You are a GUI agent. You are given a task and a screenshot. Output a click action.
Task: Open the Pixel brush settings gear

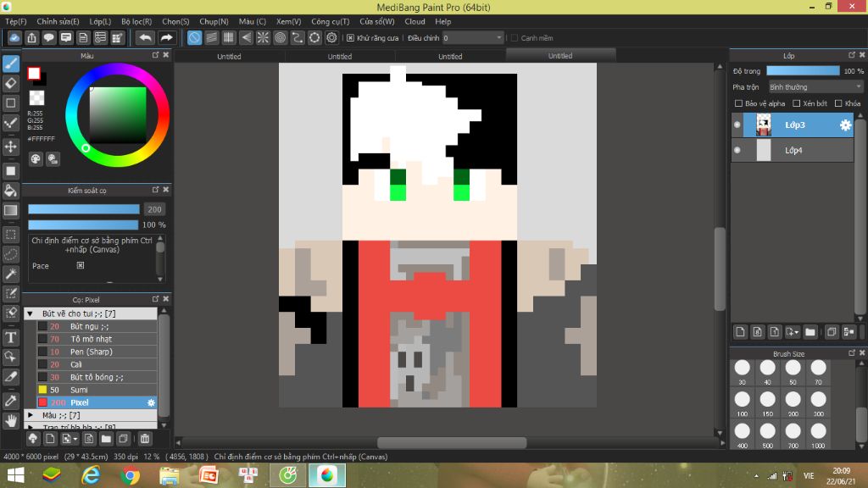pos(151,402)
